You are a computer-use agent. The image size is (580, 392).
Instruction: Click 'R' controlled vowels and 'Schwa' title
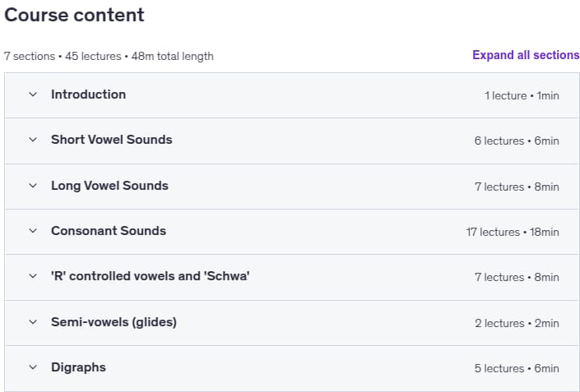click(151, 276)
